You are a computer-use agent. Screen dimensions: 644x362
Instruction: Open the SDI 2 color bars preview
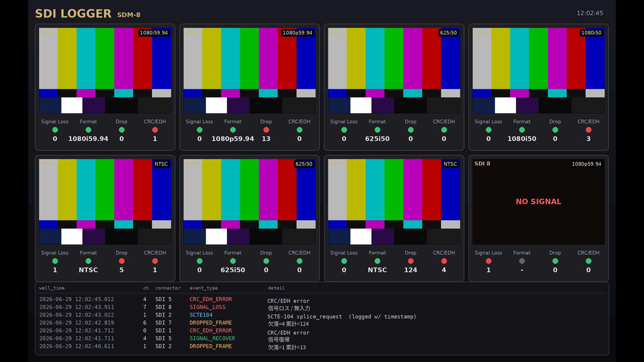(x=250, y=70)
